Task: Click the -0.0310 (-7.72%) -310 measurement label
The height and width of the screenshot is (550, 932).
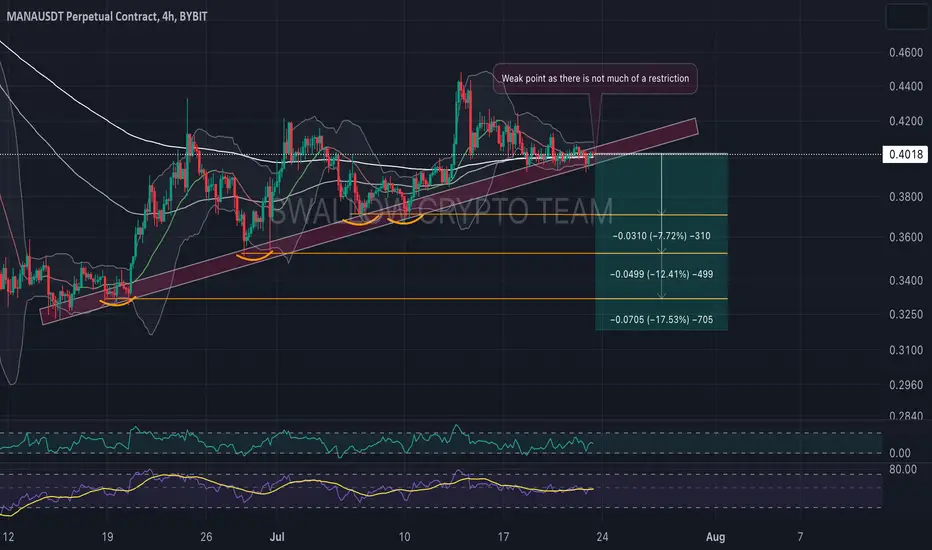Action: 661,236
